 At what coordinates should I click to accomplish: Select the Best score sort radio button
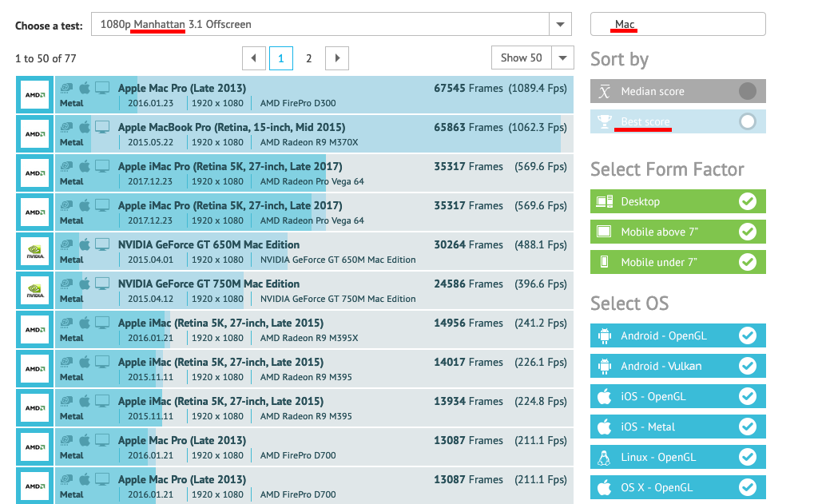[747, 121]
